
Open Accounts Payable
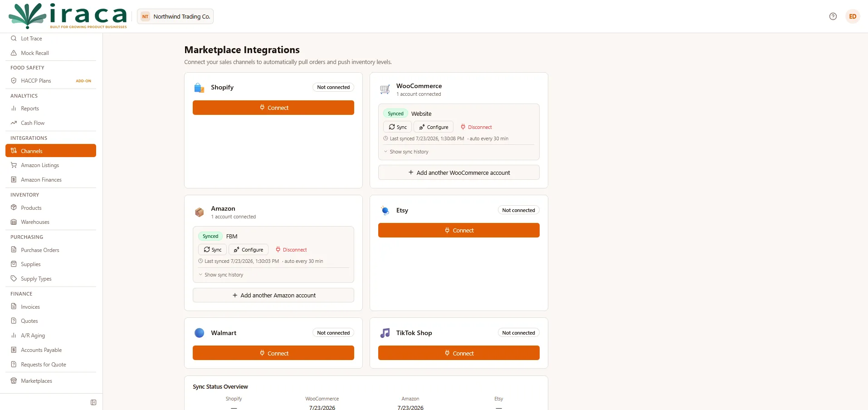point(51,350)
